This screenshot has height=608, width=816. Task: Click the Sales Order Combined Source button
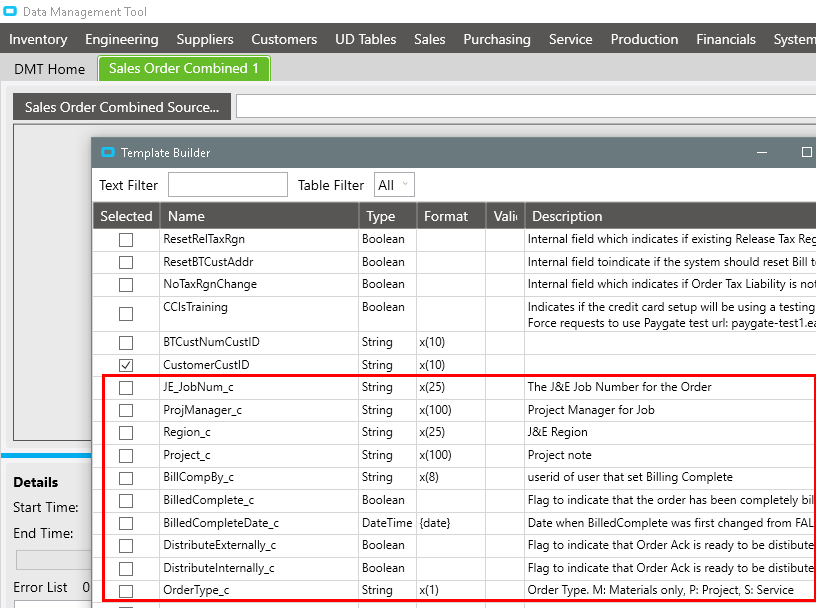click(122, 107)
